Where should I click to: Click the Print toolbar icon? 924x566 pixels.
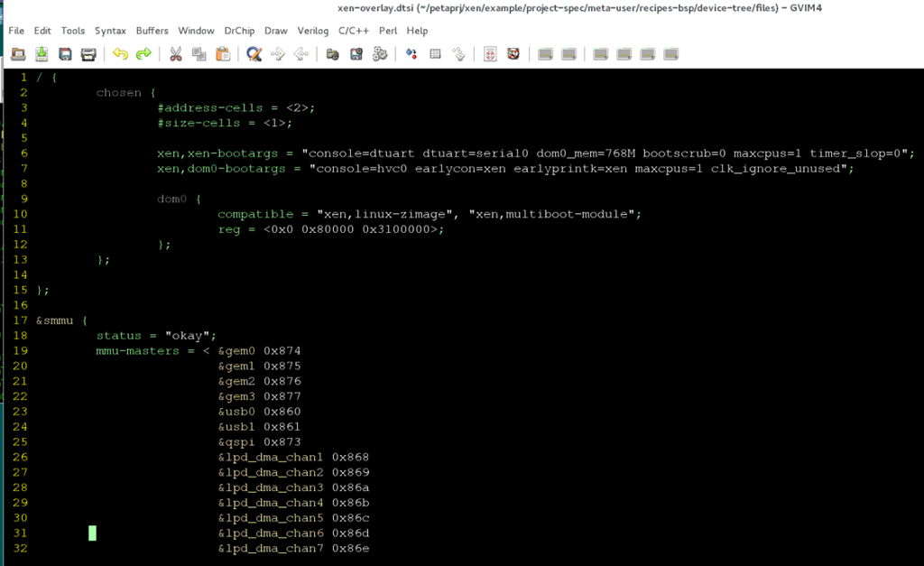[x=88, y=54]
